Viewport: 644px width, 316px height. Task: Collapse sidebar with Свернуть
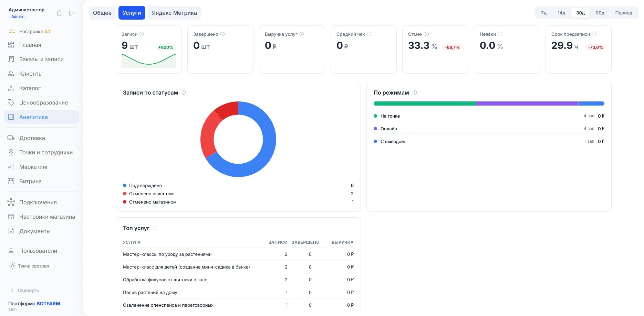tap(24, 290)
